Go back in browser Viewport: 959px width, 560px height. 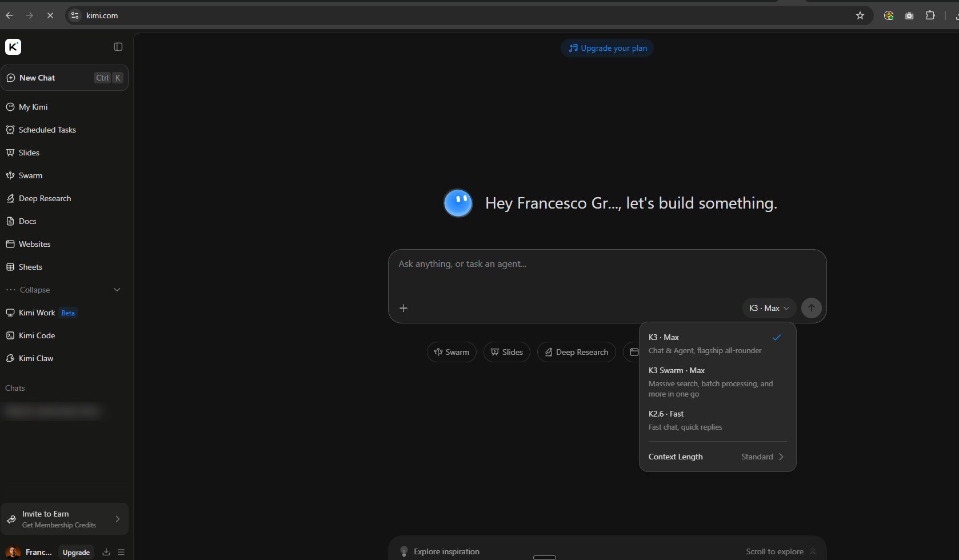(9, 15)
